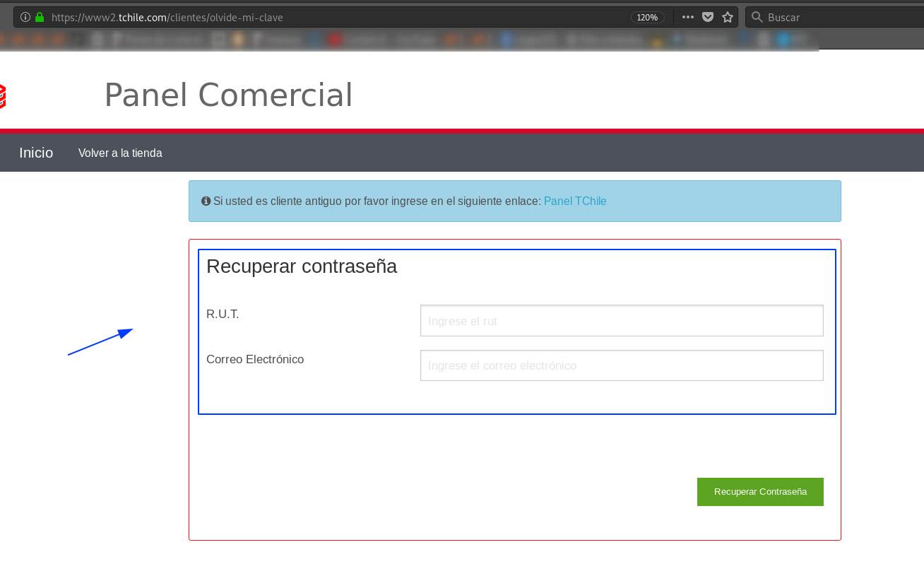924x564 pixels.
Task: Click the info icon in blue alert
Action: [x=206, y=201]
